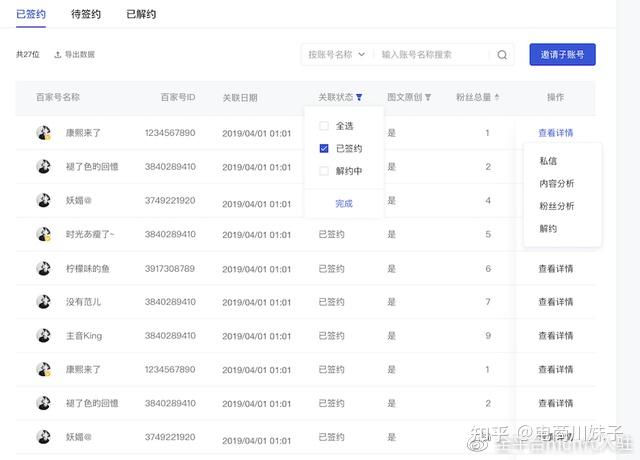Check the 解约中 filter checkbox
Viewport: 640px width, 460px height.
324,171
